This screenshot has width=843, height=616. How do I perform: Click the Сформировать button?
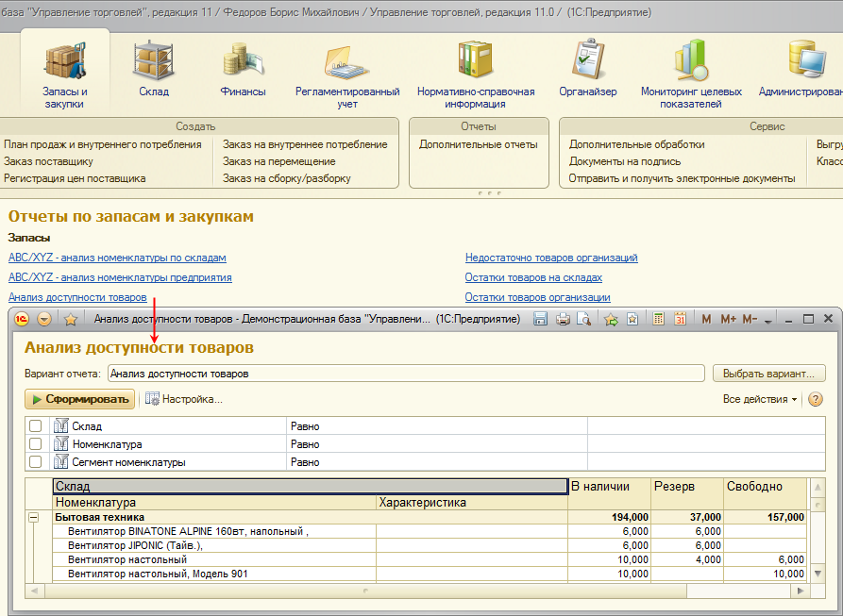click(x=79, y=399)
